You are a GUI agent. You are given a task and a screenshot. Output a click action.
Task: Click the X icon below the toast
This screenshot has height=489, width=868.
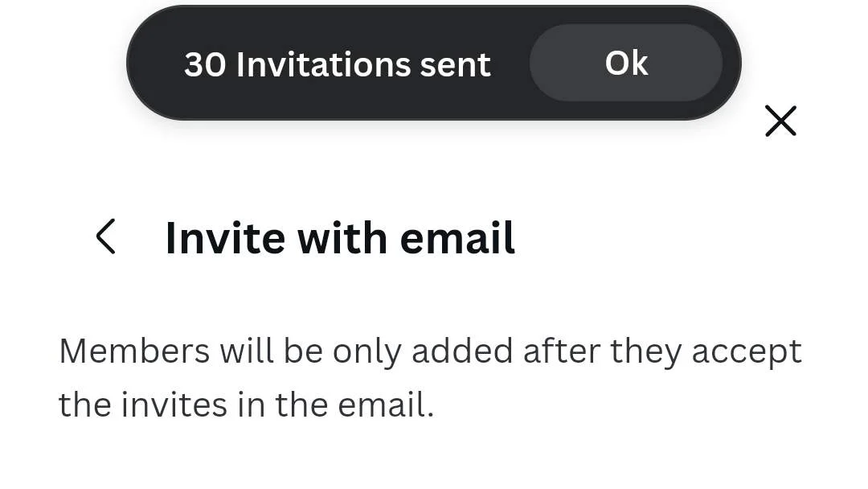pos(780,121)
